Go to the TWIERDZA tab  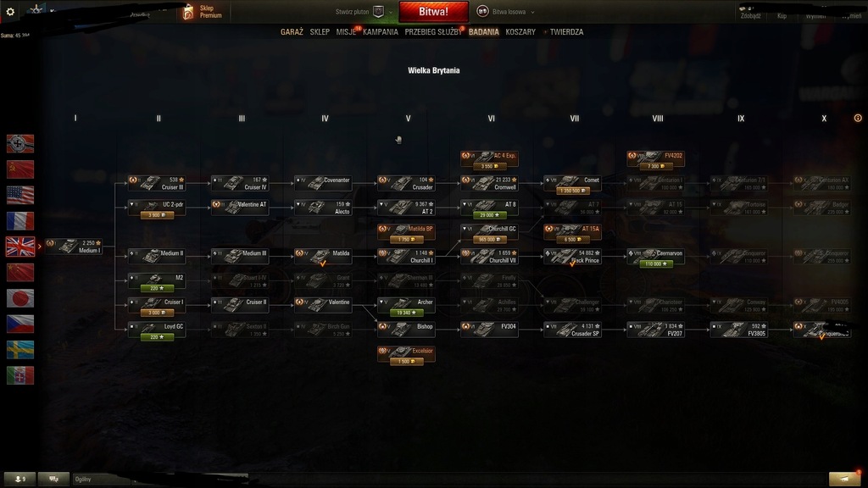point(566,32)
